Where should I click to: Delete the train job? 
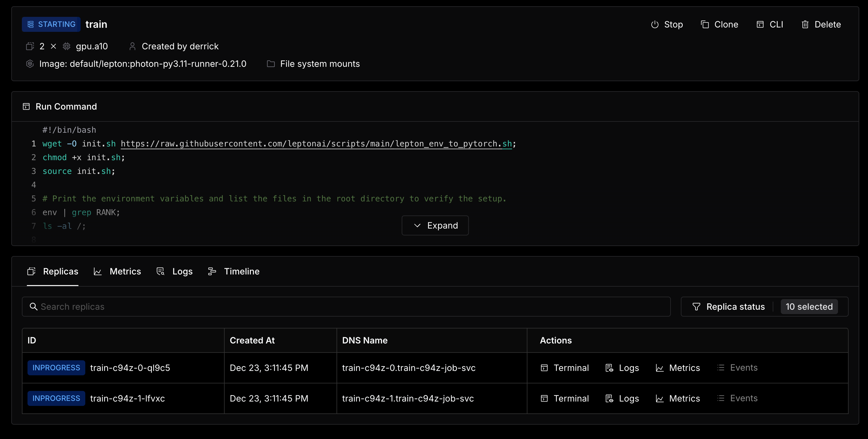821,24
